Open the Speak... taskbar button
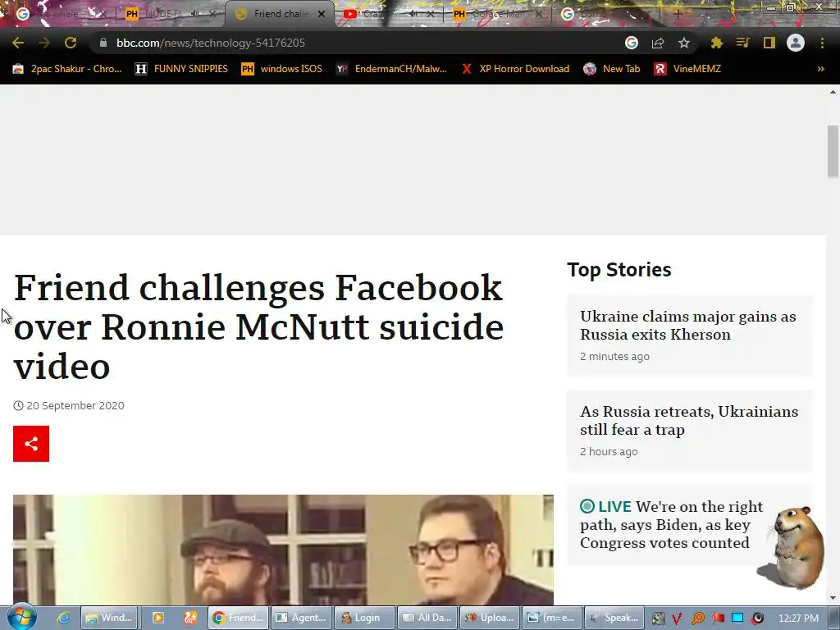 (615, 618)
